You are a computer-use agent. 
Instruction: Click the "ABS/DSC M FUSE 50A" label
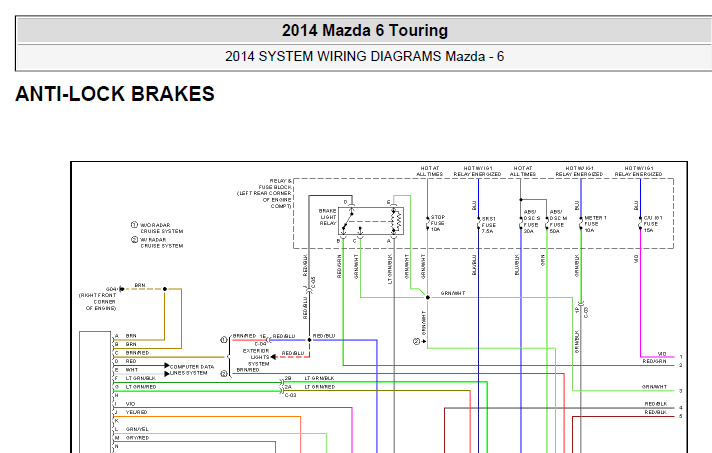pos(558,222)
